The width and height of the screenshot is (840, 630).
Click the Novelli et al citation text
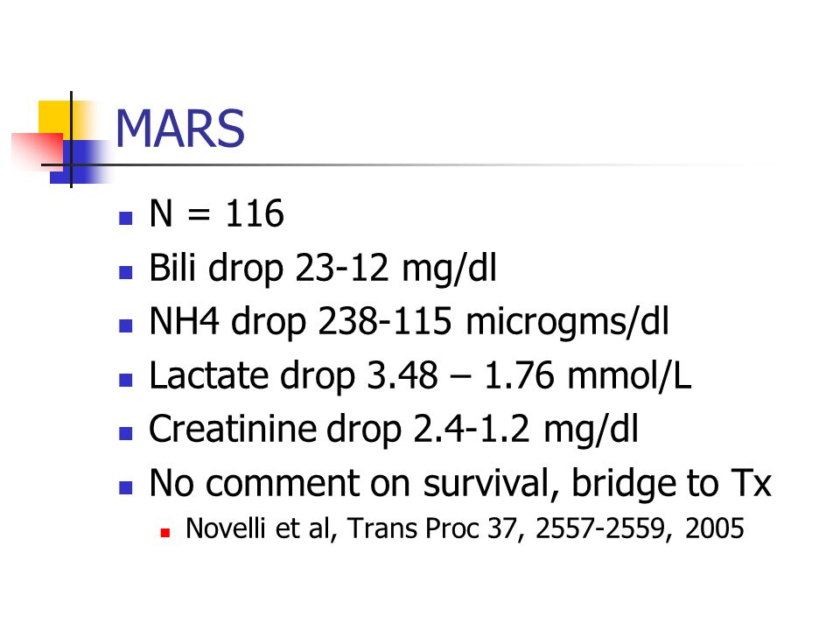[465, 528]
